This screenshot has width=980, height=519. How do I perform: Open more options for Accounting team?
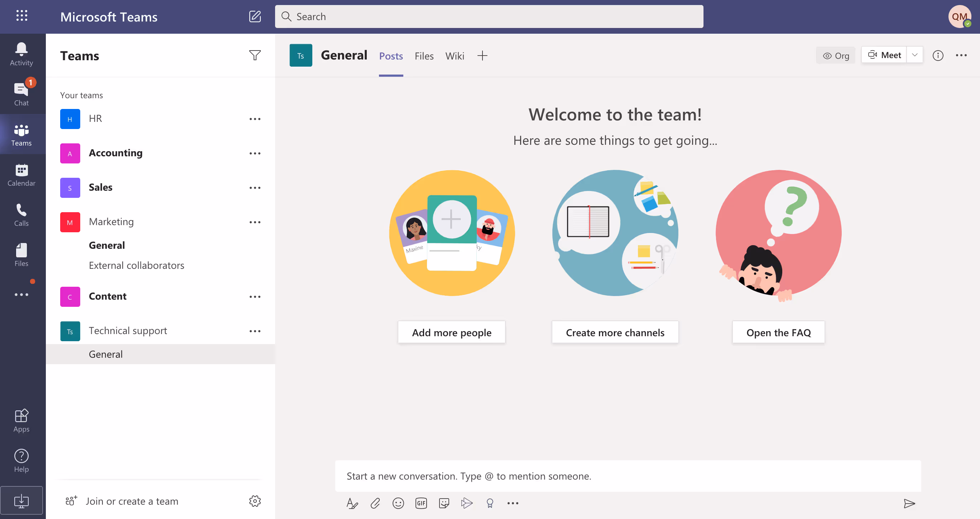click(x=255, y=153)
